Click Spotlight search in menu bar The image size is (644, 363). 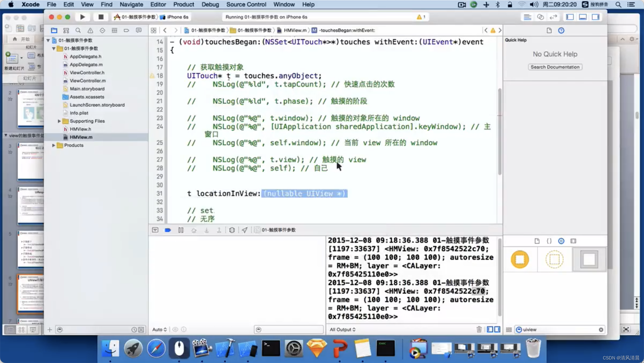618,4
